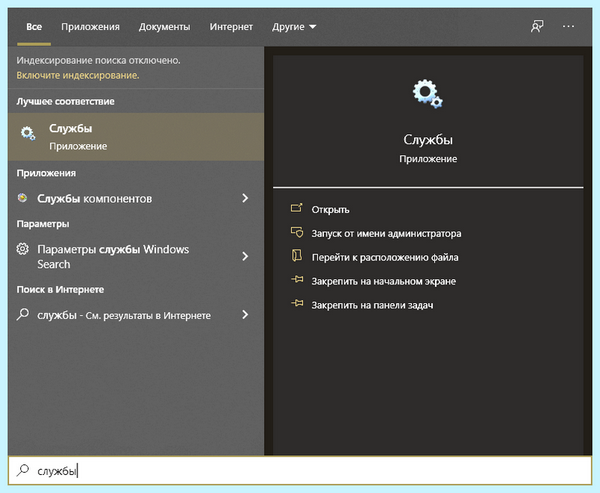Image resolution: width=600 pixels, height=493 pixels.
Task: Click the Индексирование поиска отключено notice
Action: tap(98, 60)
